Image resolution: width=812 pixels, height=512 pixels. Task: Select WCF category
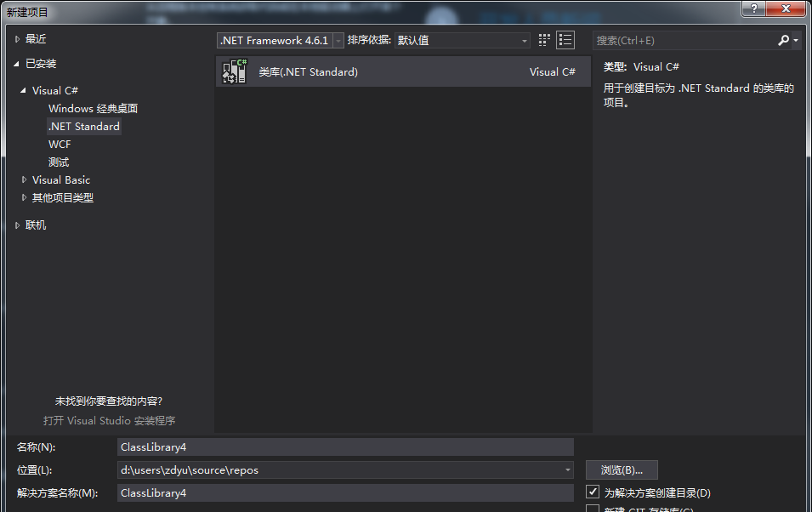click(60, 144)
